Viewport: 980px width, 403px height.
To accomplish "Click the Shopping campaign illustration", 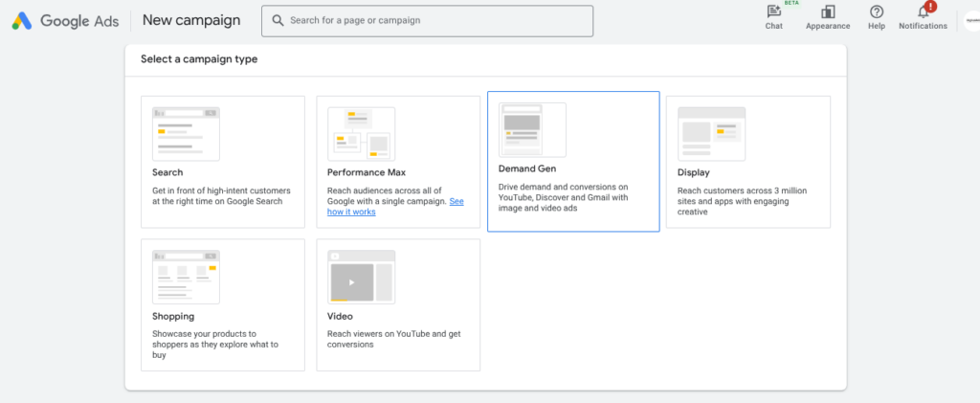I will [186, 277].
